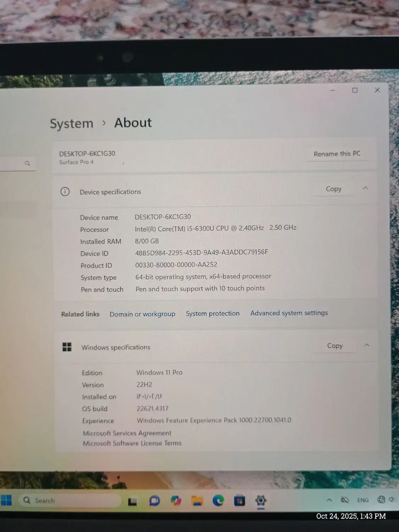Open the network globe tray icon

pyautogui.click(x=381, y=499)
